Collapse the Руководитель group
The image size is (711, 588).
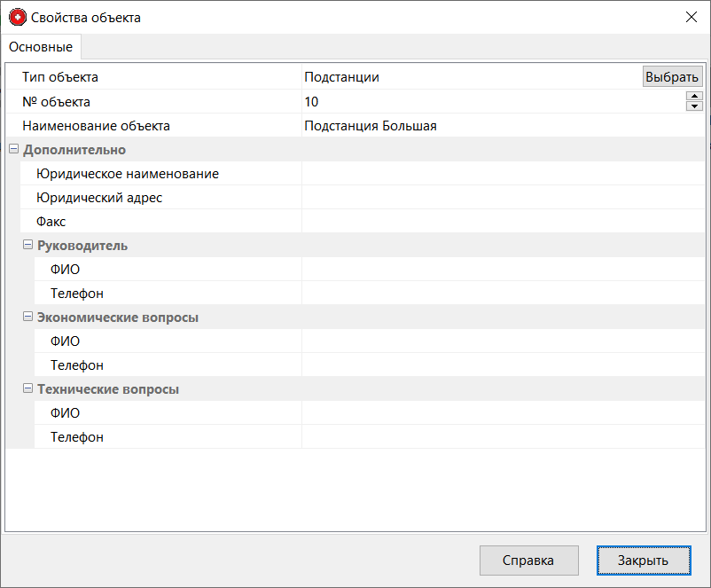tap(27, 246)
